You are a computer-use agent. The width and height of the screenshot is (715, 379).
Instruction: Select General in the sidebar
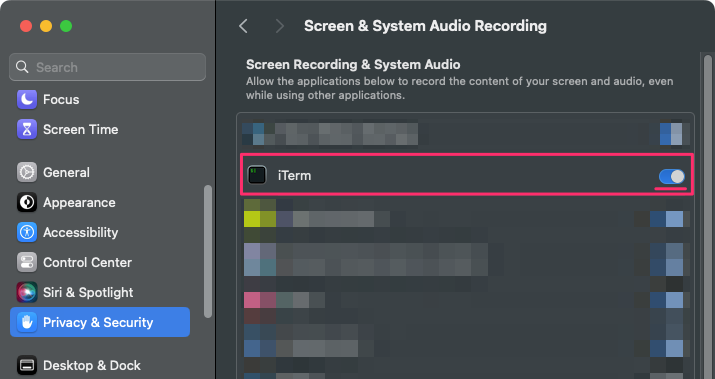[x=67, y=172]
